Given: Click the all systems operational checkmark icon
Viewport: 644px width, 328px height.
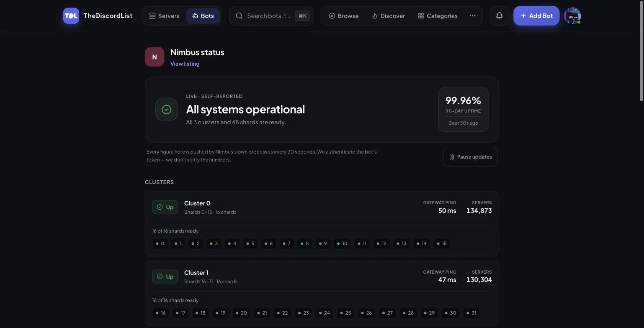Looking at the screenshot, I should point(167,110).
